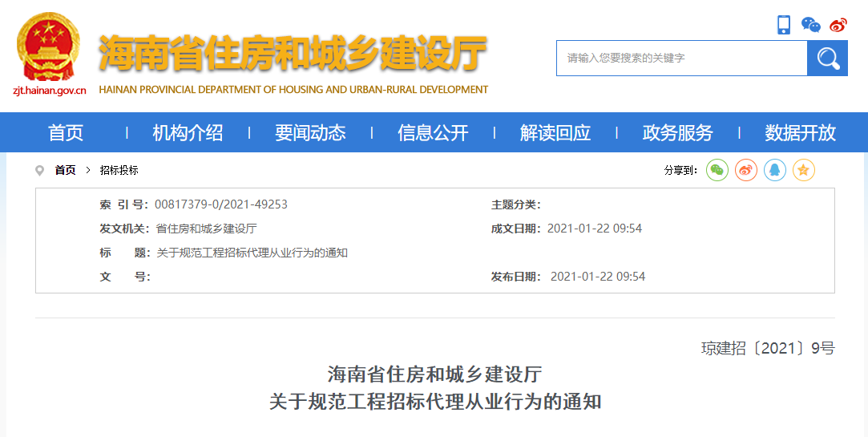The height and width of the screenshot is (437, 868).
Task: Click document number 琼建招〔2021〕9号
Action: [x=768, y=348]
